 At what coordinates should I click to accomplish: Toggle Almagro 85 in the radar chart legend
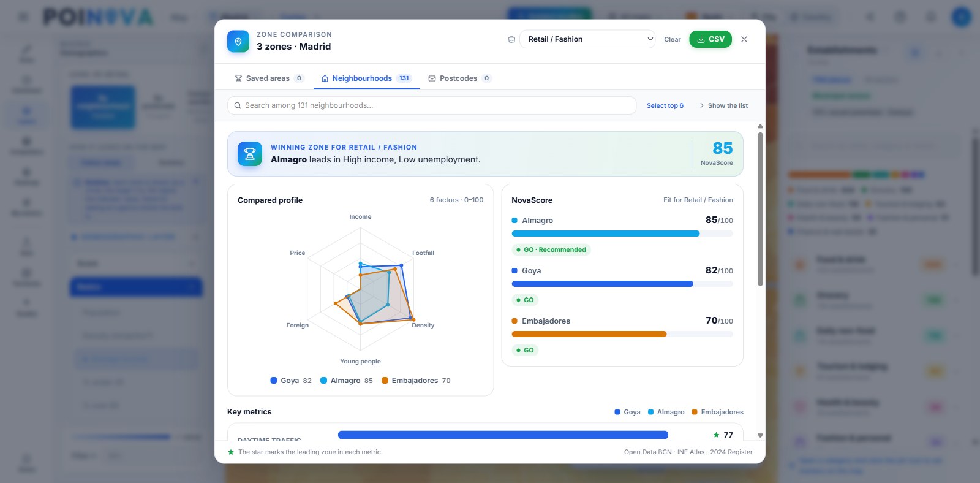347,381
